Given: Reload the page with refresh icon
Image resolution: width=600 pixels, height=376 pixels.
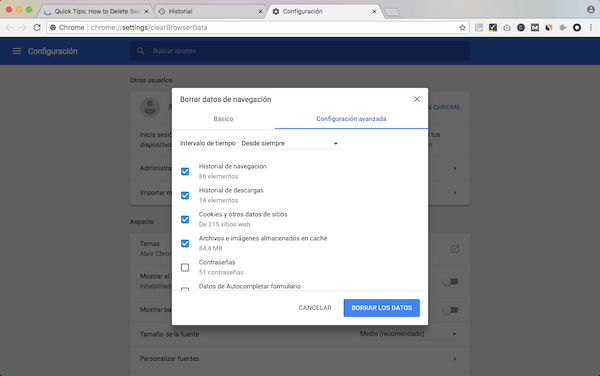Looking at the screenshot, I should tap(37, 28).
